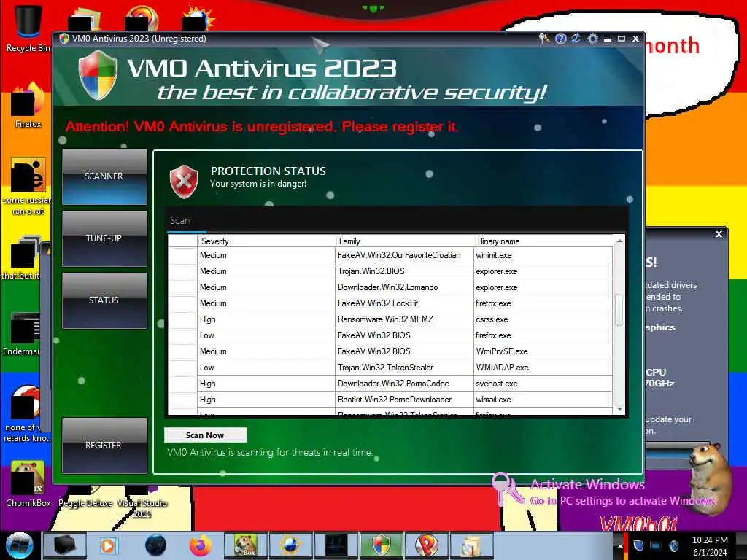Select the Ransomware.Win32.MEMZ entry

(x=391, y=319)
